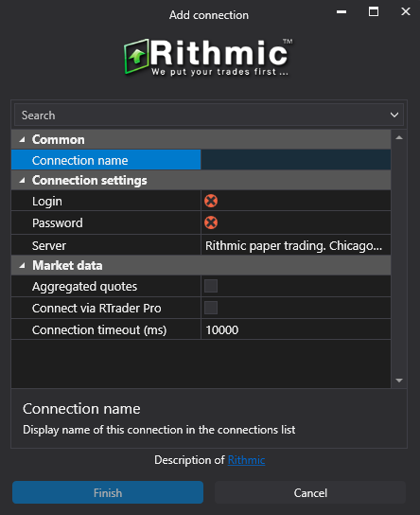
Task: Collapse the Market data section
Action: [x=22, y=265]
